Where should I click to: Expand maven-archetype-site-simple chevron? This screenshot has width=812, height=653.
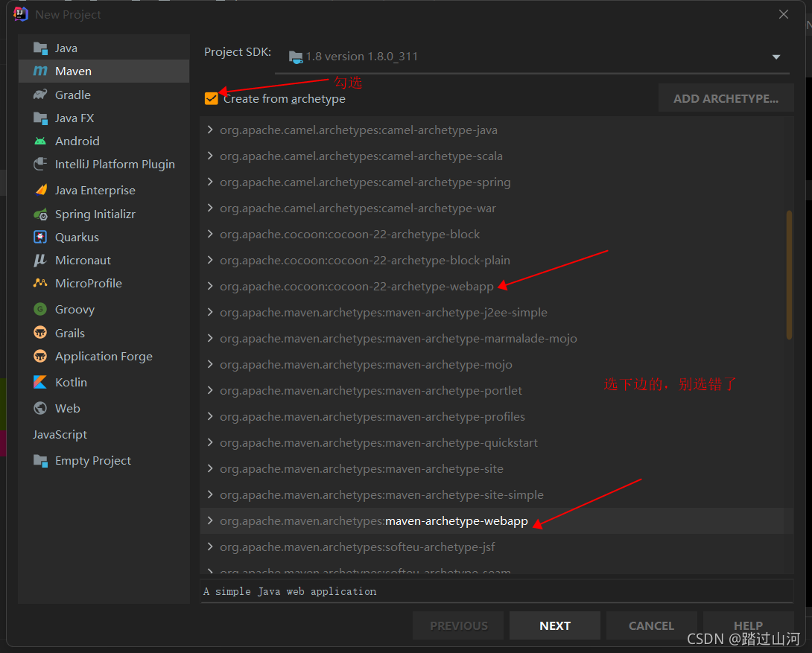210,494
